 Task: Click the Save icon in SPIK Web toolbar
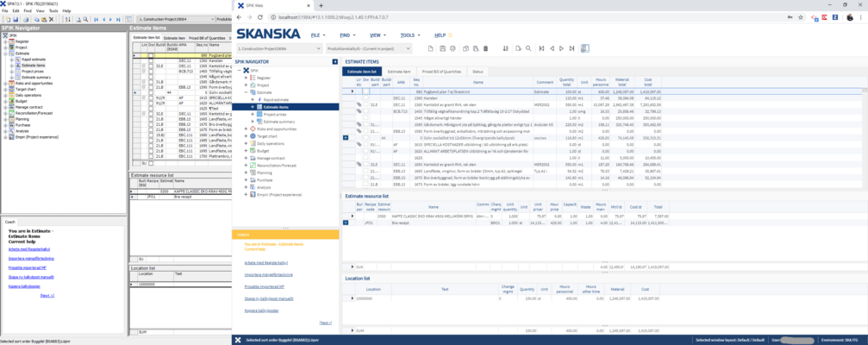click(x=441, y=49)
